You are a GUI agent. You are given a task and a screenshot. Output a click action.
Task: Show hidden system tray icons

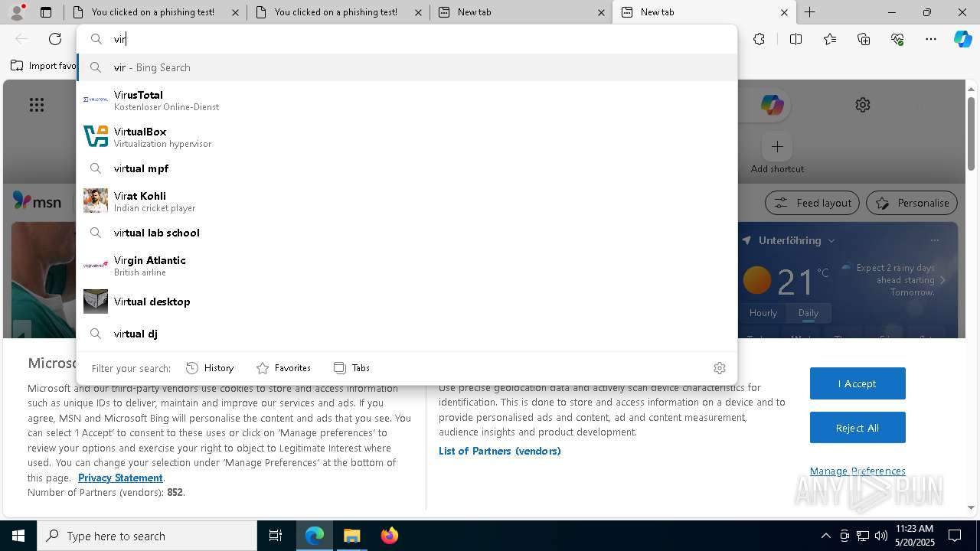click(x=825, y=536)
